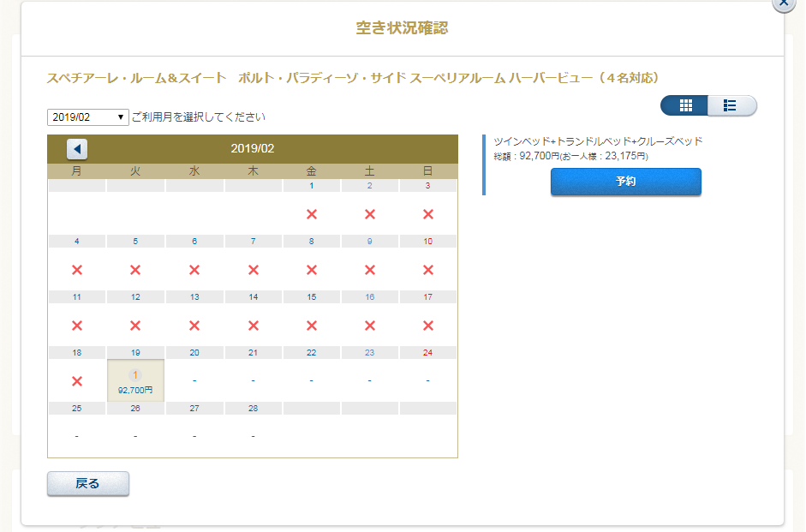Click date number 22 in calendar
806x532 pixels.
click(312, 353)
